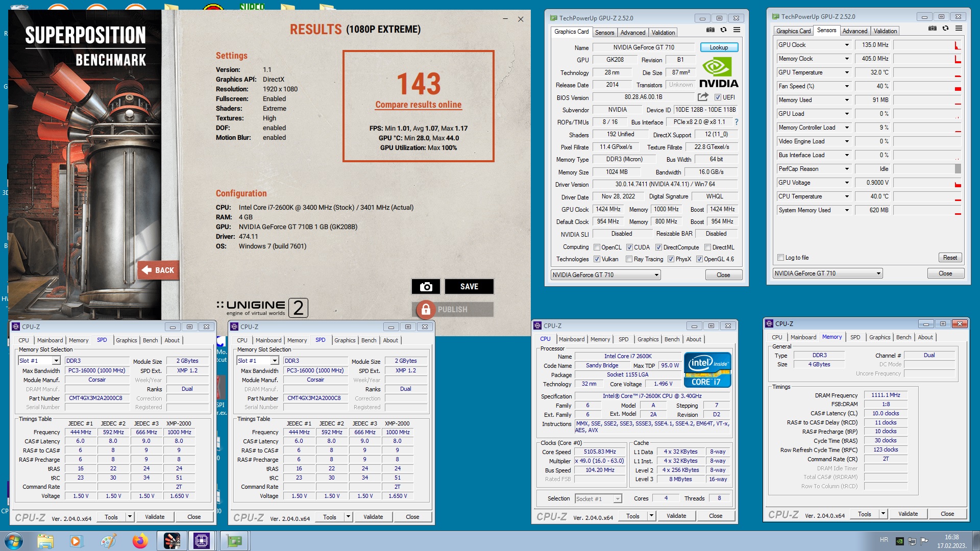Screen dimensions: 980x551
Task: Expand the Fan Speed (%) sensor dropdown
Action: coord(847,86)
